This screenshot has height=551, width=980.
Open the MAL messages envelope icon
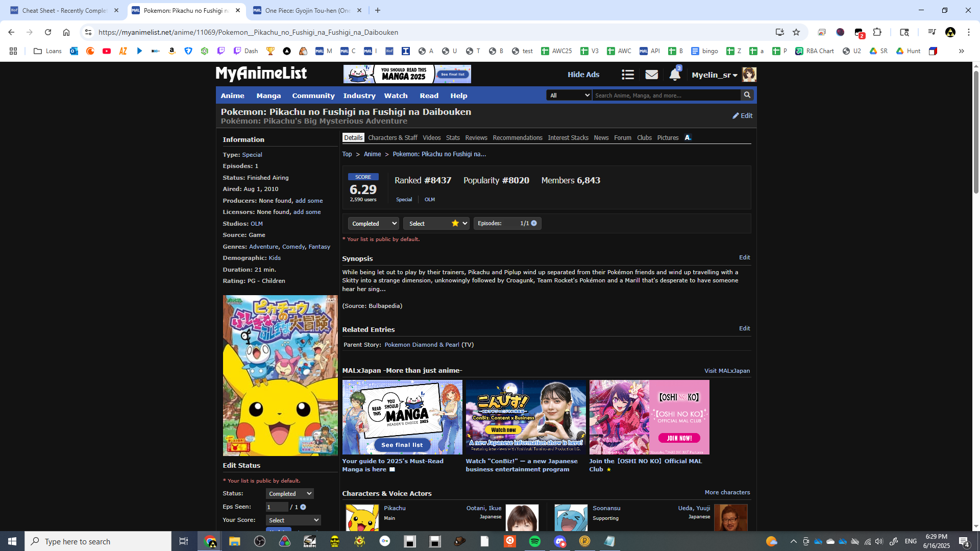tap(651, 75)
